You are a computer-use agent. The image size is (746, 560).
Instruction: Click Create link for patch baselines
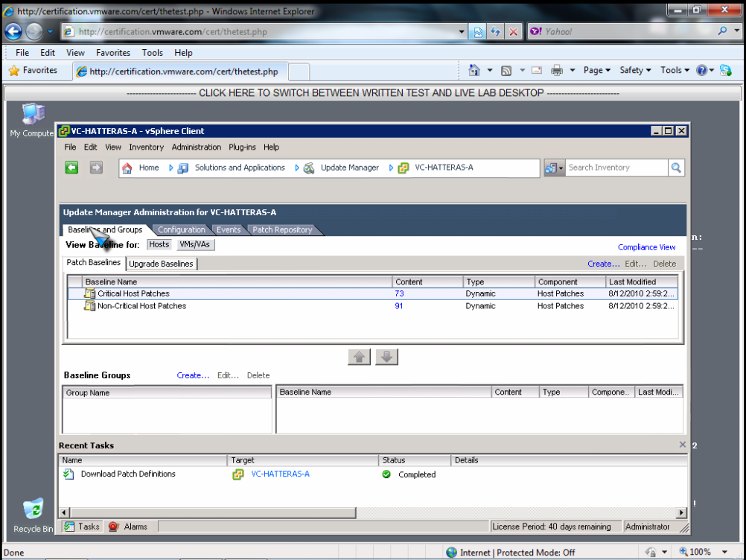(x=603, y=264)
